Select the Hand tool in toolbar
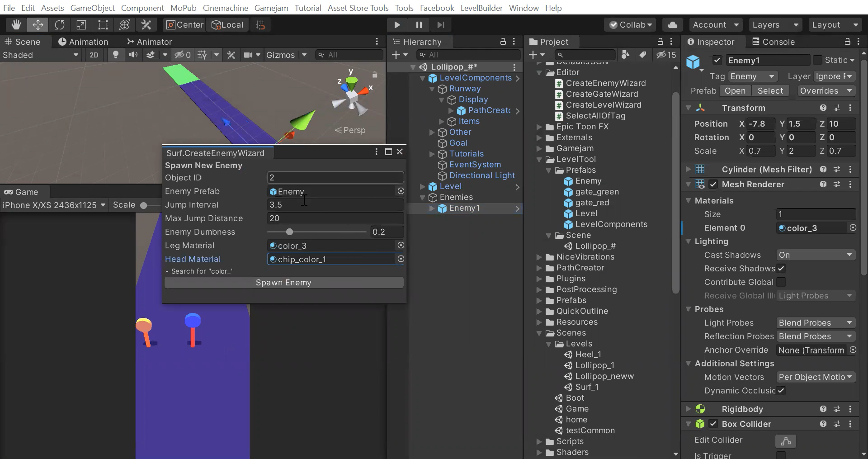 click(16, 25)
